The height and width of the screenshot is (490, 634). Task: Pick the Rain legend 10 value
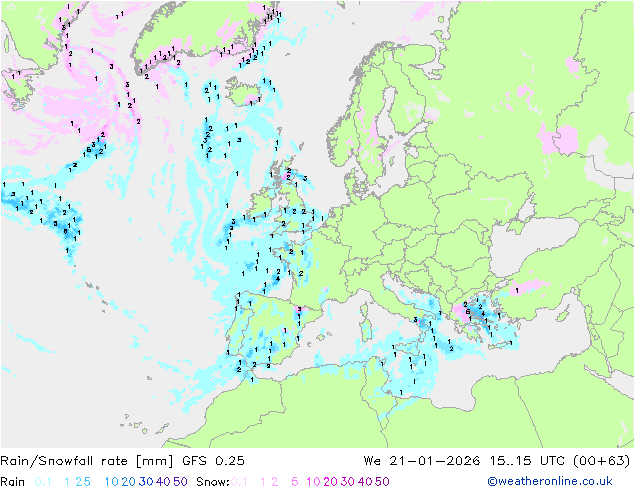[111, 482]
